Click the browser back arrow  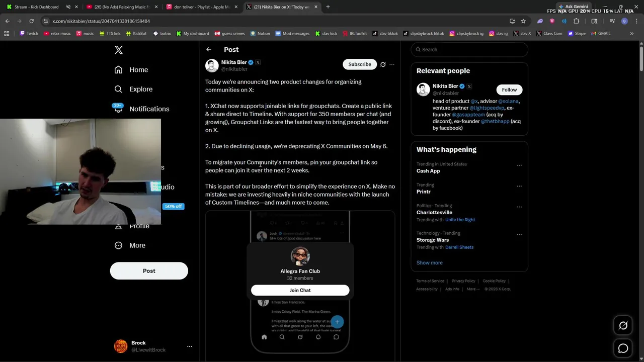coord(8,21)
